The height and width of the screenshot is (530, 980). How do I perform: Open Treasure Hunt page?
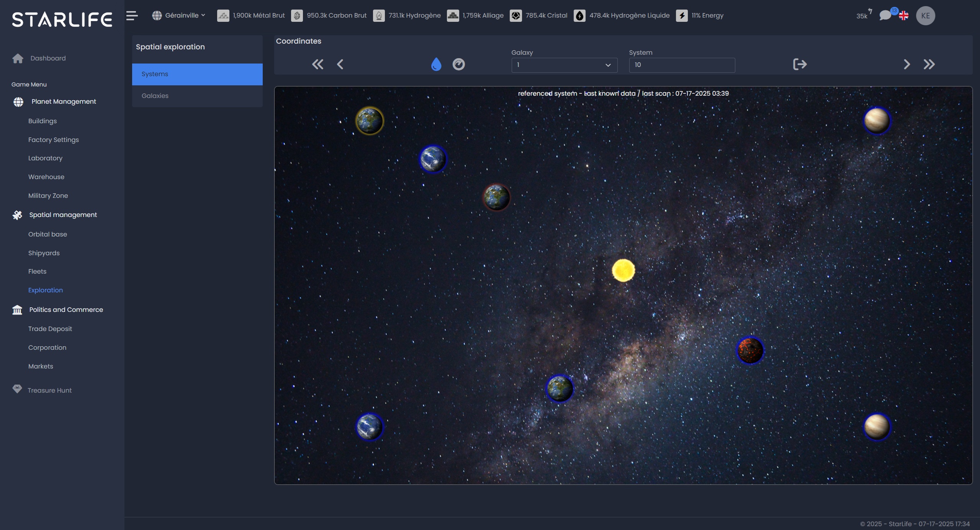[x=49, y=390]
